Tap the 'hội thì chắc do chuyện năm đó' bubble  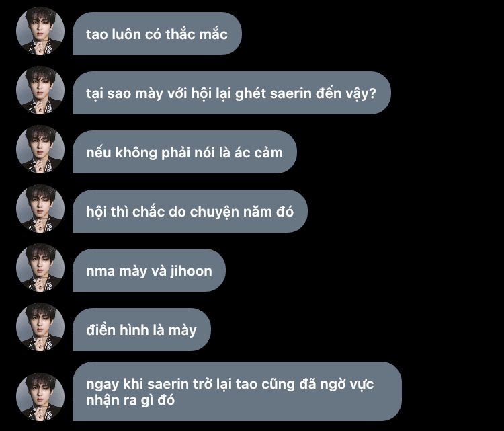(x=190, y=211)
